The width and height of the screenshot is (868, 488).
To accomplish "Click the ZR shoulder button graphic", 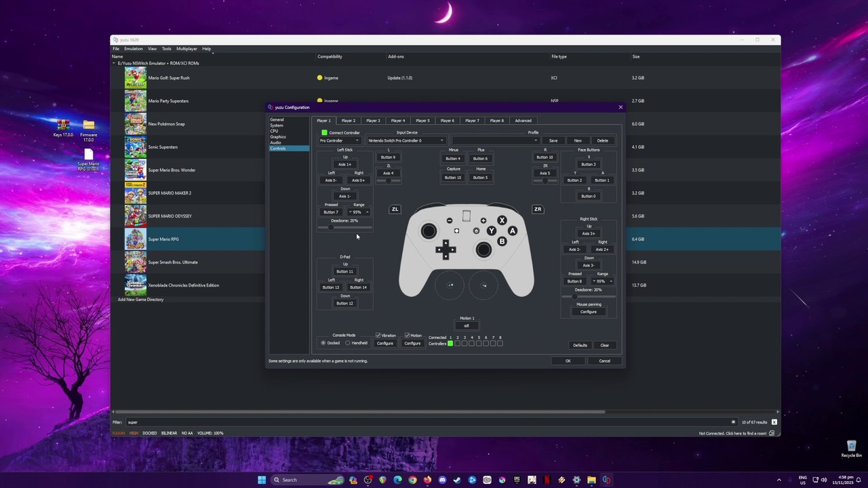I will (538, 209).
